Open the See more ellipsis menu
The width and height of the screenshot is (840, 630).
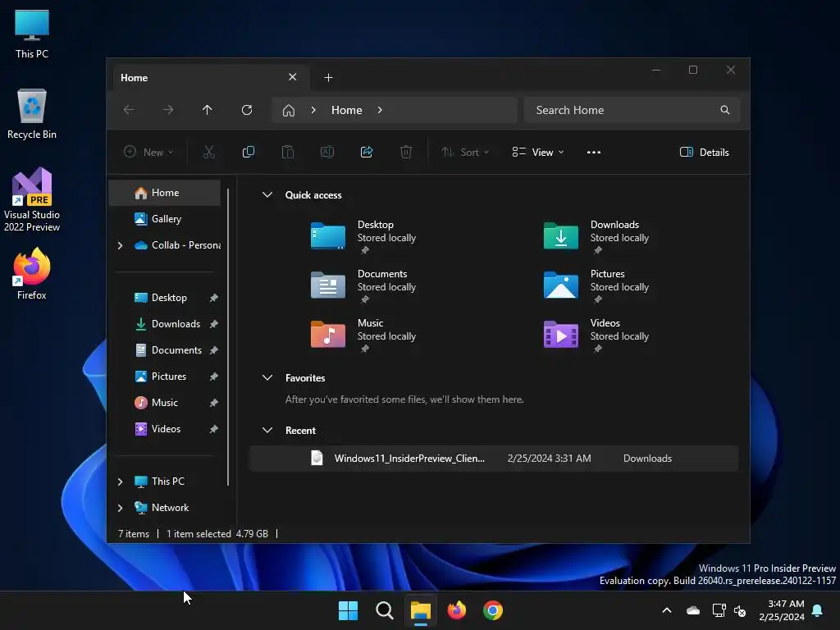(594, 152)
